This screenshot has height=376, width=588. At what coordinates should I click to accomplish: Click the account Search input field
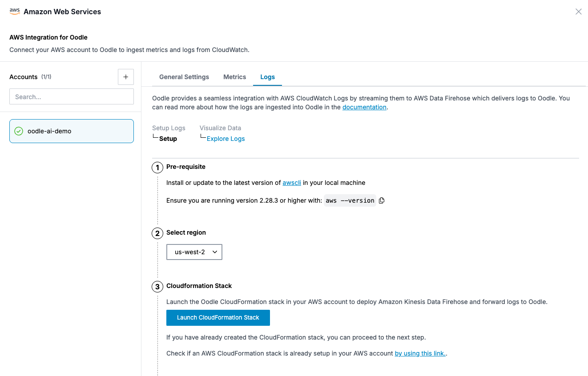(71, 96)
